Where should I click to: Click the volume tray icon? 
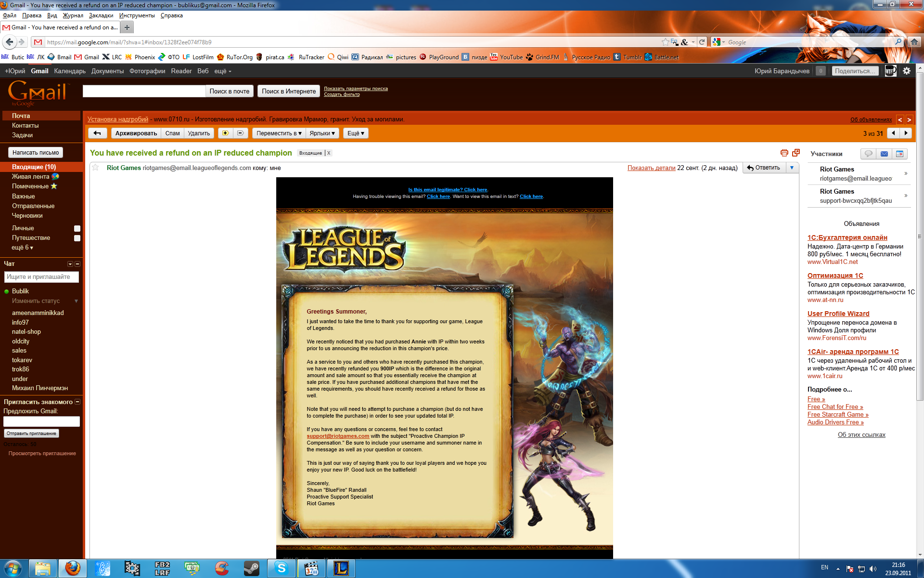click(x=873, y=569)
